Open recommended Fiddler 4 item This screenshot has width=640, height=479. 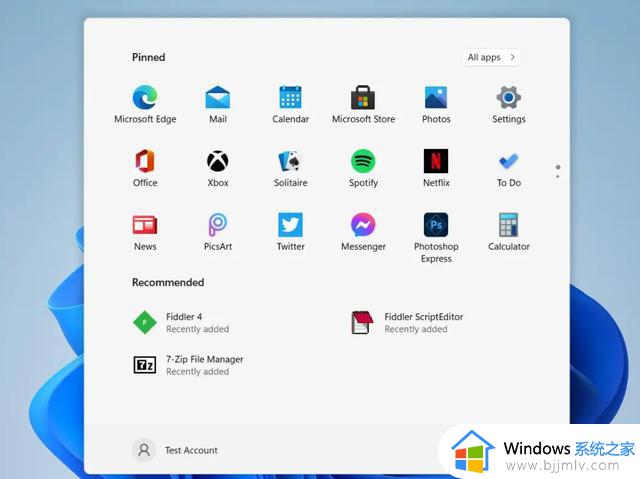(x=181, y=323)
